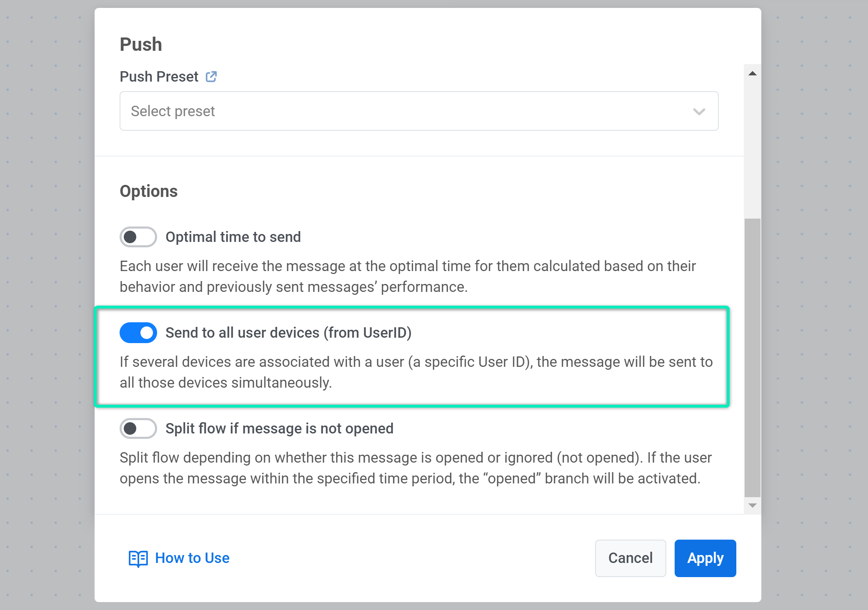Open the How to Use link
This screenshot has width=868, height=610.
(x=192, y=558)
